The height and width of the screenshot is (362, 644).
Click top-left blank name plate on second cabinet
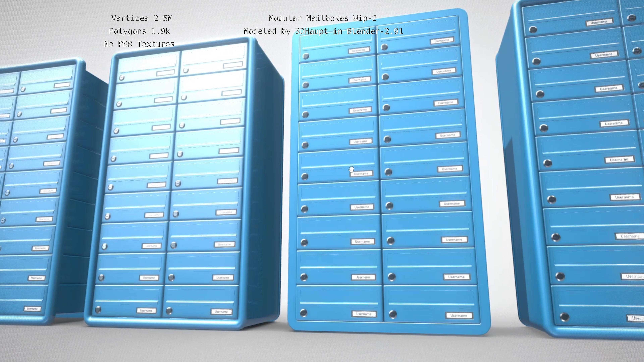(165, 73)
